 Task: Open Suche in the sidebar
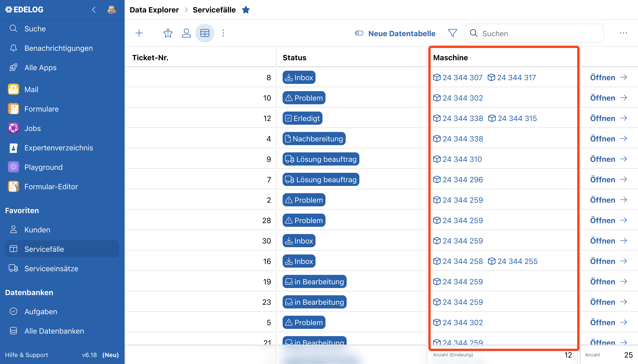click(x=62, y=29)
